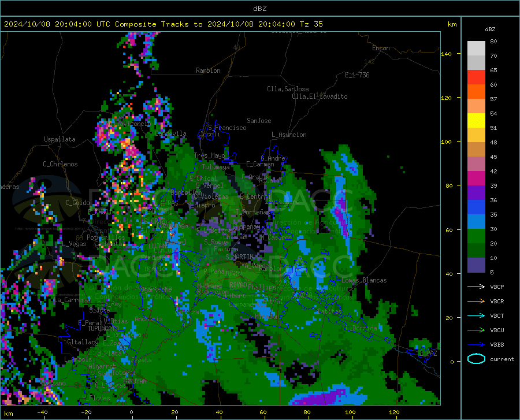This screenshot has width=520, height=420.
Task: Click the 'Agrelo' map label
Action: click(x=155, y=269)
